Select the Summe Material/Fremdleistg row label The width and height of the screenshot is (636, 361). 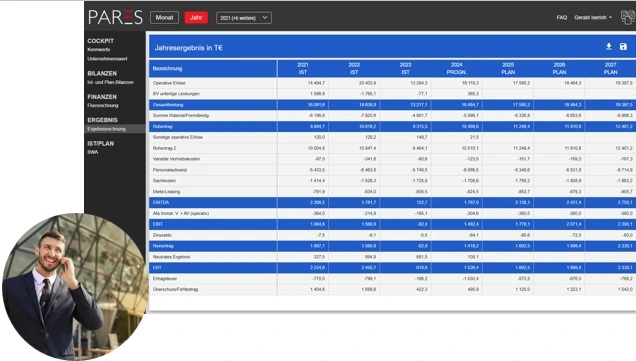pos(180,116)
